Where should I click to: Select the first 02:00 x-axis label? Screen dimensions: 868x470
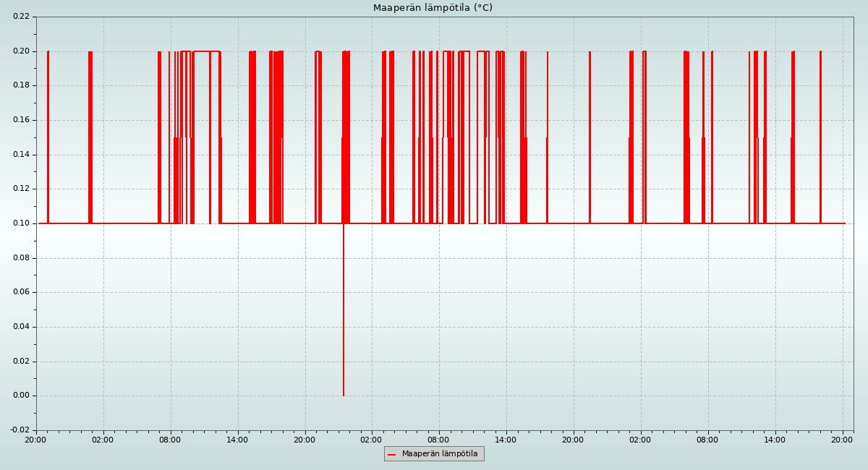coord(103,440)
